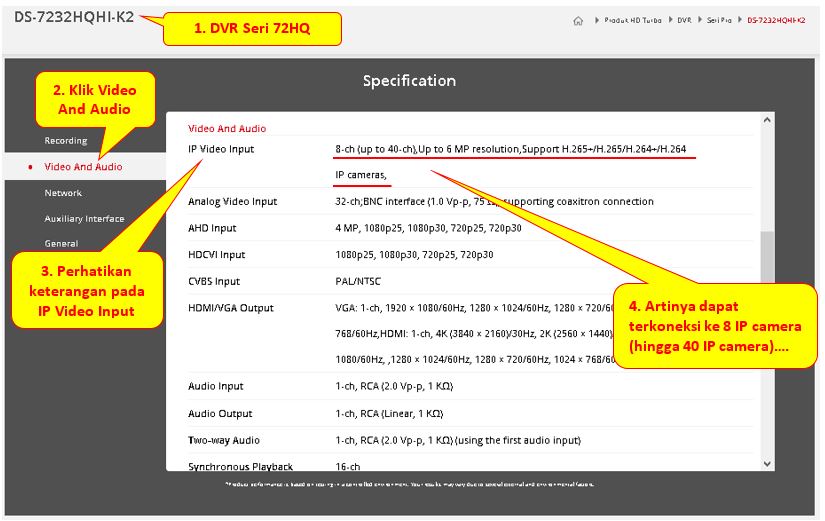Switch to the Network specification tab
Screen dimensions: 825x521
(x=63, y=193)
